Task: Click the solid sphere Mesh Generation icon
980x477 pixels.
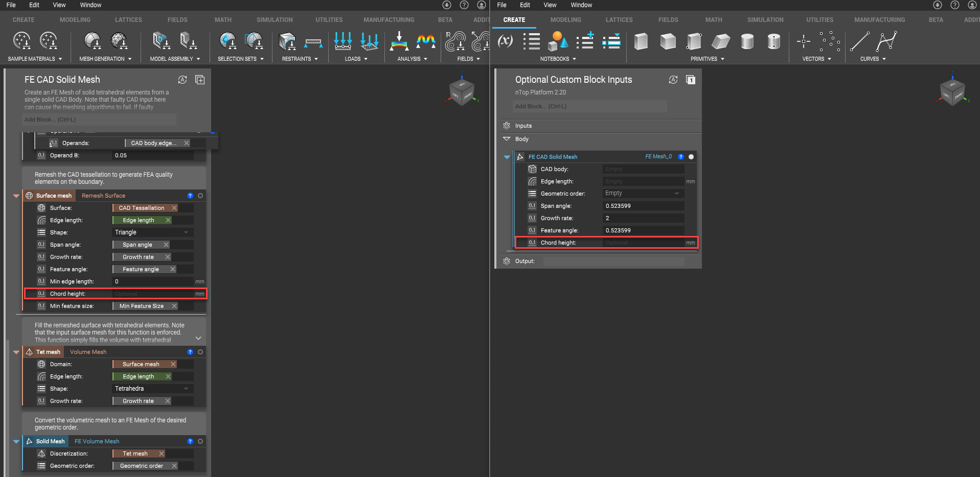Action: pos(93,41)
